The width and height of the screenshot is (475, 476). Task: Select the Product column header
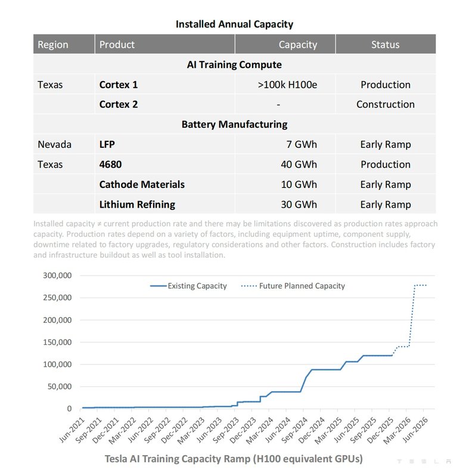click(117, 45)
